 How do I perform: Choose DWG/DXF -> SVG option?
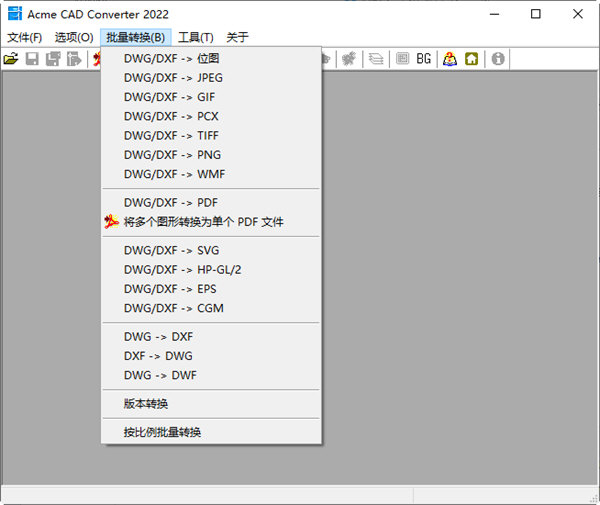pos(171,251)
